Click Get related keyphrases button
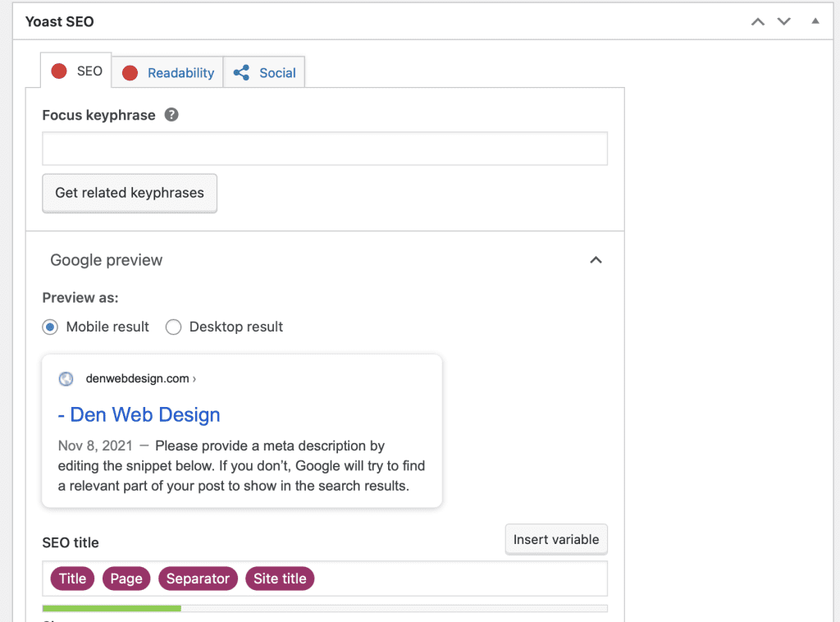Screen dimensions: 840x622 130,193
